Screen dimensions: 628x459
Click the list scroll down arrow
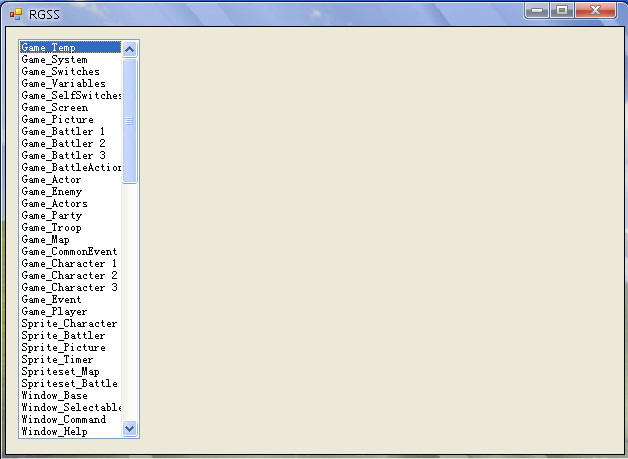[129, 429]
